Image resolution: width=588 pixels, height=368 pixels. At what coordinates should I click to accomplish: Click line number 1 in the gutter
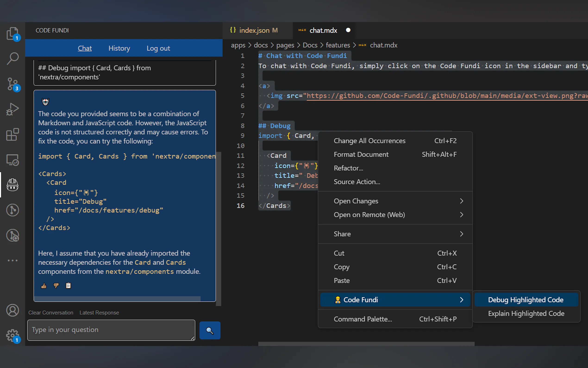coord(242,56)
